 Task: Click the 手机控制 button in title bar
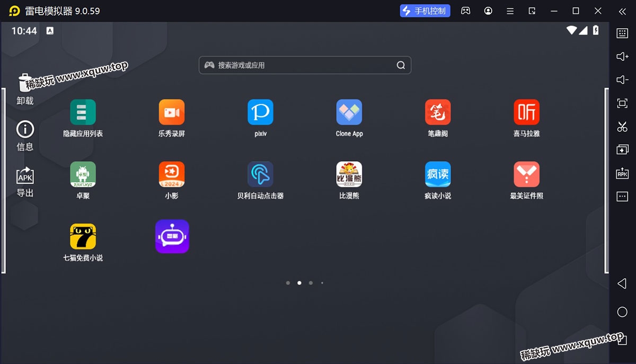(x=425, y=11)
